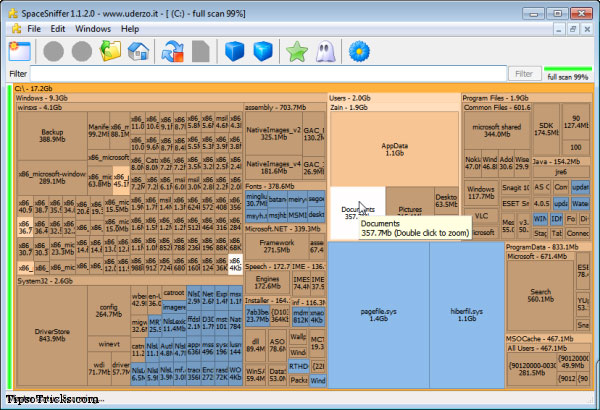Image resolution: width=600 pixels, height=410 pixels.
Task: Click the SpaceSniffer menu bar app icon
Action: point(16,29)
